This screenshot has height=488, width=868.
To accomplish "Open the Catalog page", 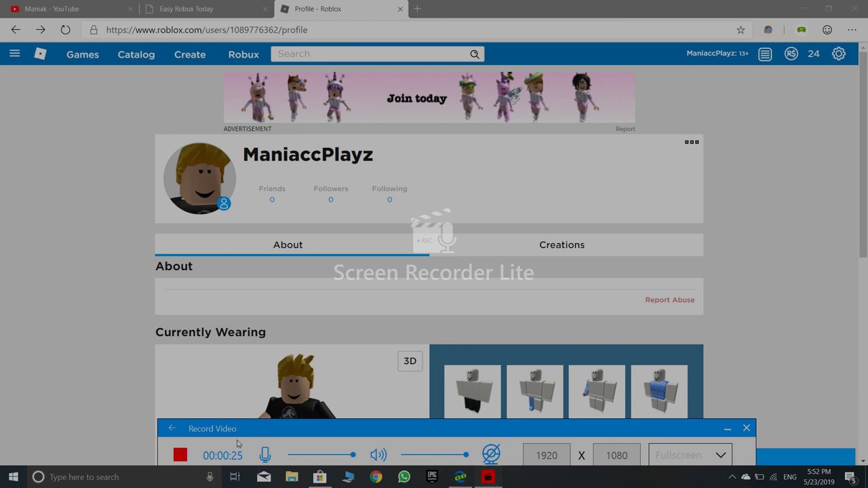I will coord(136,54).
